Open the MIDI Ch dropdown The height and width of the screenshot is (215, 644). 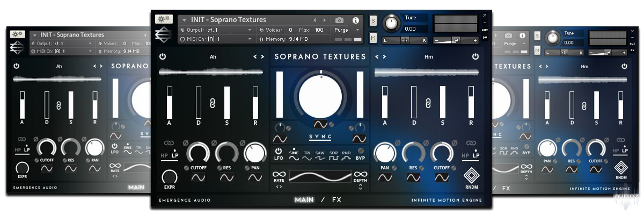point(216,39)
